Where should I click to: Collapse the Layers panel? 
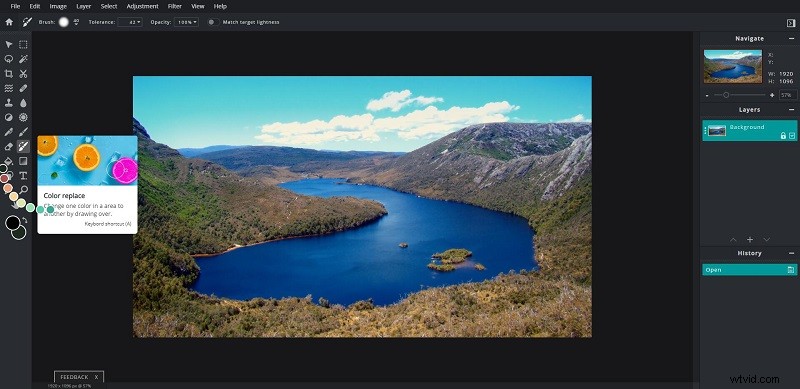click(x=792, y=110)
